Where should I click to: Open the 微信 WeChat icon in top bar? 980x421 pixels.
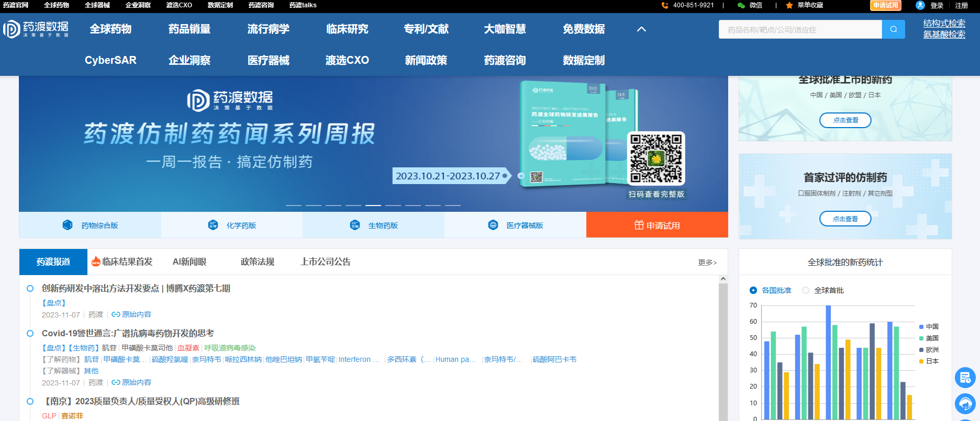pyautogui.click(x=741, y=5)
